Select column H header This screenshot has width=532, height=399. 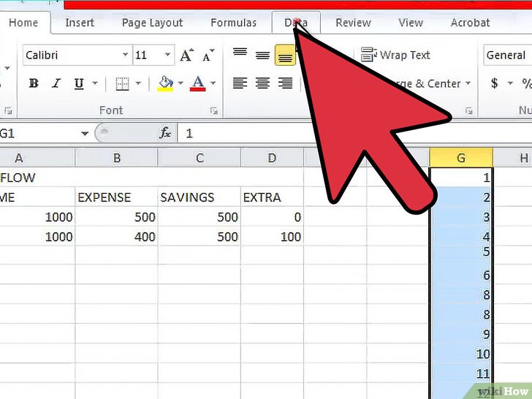point(513,158)
